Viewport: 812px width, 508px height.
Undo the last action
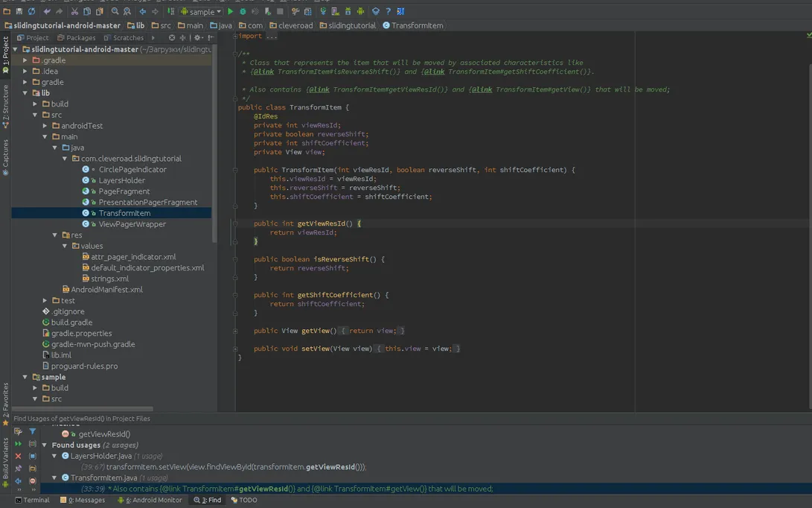pyautogui.click(x=45, y=11)
